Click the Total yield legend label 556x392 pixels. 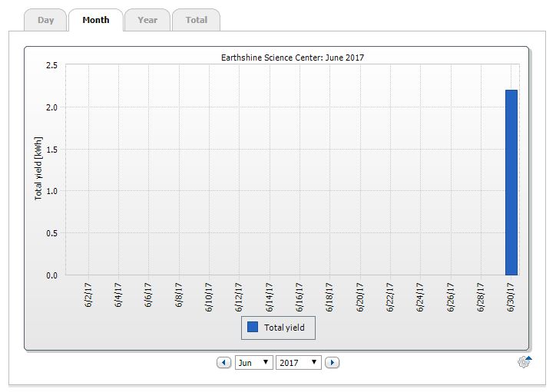[284, 328]
